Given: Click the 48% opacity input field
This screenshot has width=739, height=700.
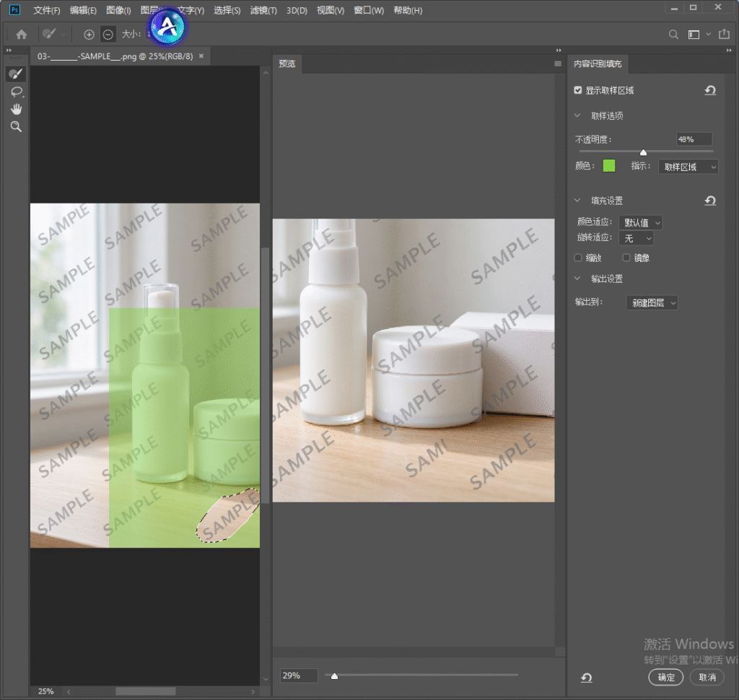Looking at the screenshot, I should coord(694,139).
